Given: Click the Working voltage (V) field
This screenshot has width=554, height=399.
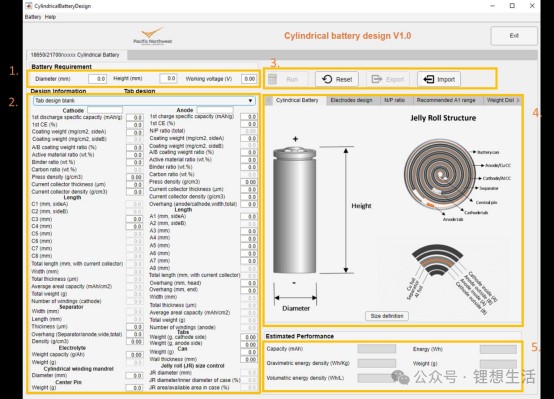Looking at the screenshot, I should tap(249, 79).
